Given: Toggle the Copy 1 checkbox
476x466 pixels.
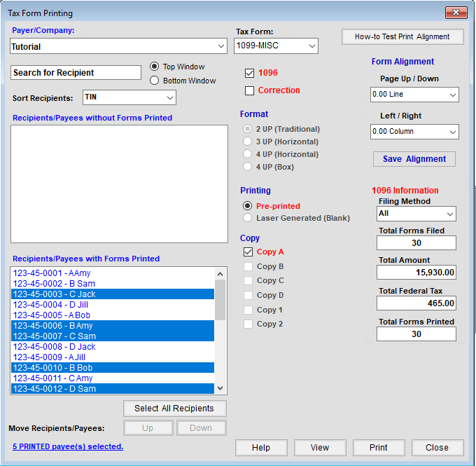Looking at the screenshot, I should coord(248,310).
